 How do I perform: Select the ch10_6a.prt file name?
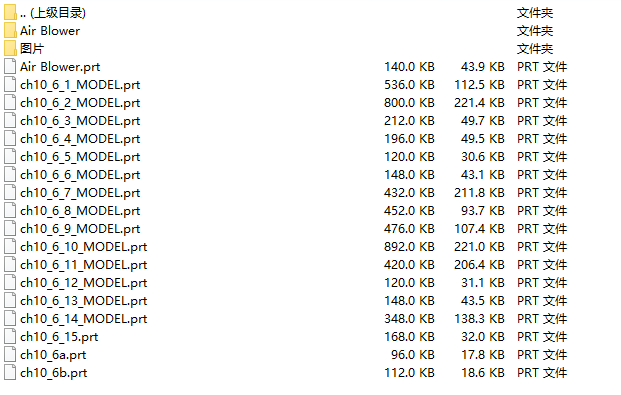point(53,355)
